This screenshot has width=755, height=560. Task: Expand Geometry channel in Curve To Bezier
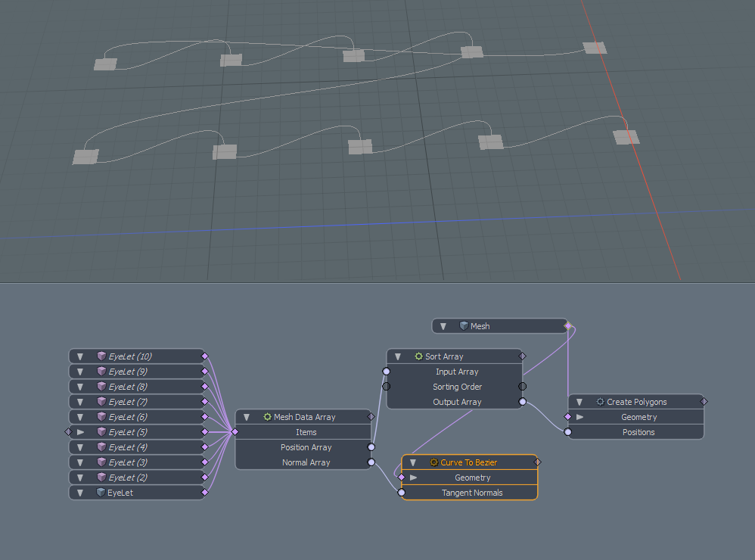click(x=414, y=478)
